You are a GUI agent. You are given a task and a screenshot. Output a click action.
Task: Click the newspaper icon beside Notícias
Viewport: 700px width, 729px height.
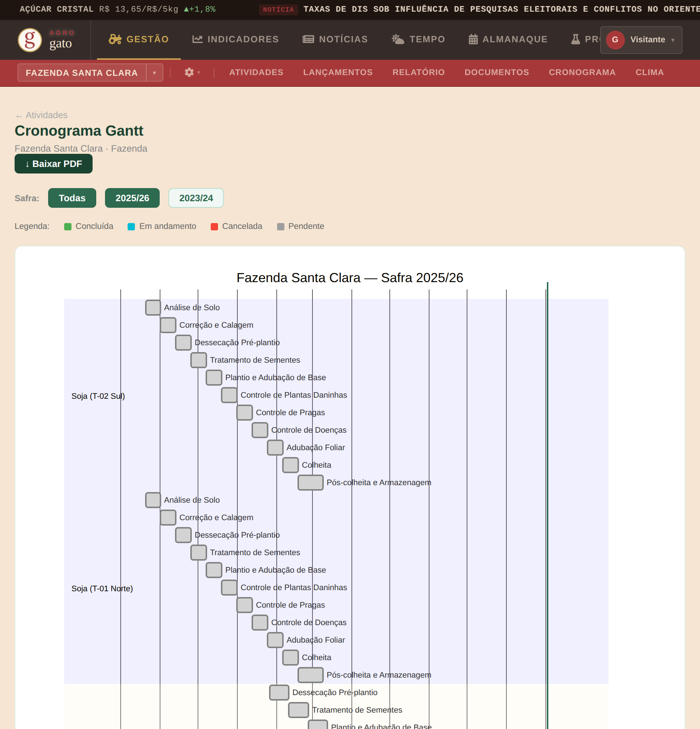coord(308,39)
